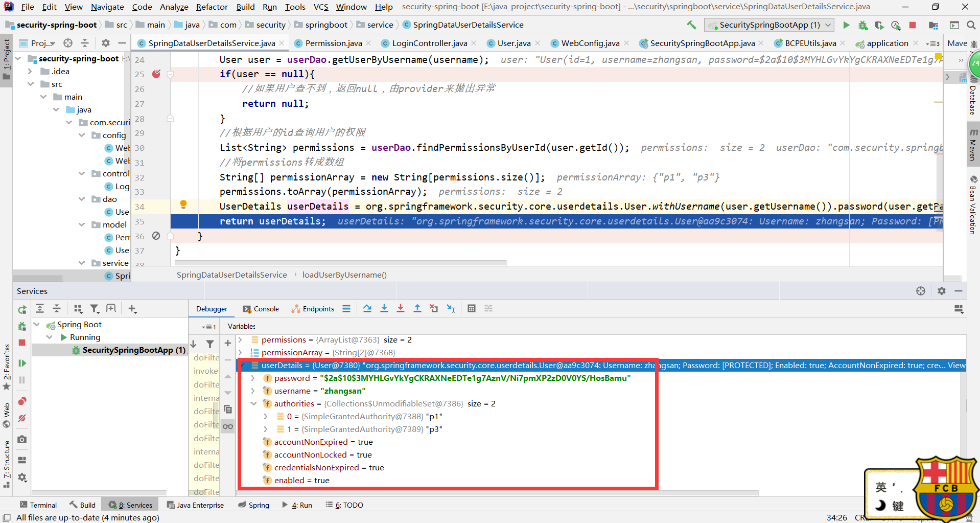Click the editor horizontal scrollbar
This screenshot has width=980, height=523.
[x=340, y=263]
